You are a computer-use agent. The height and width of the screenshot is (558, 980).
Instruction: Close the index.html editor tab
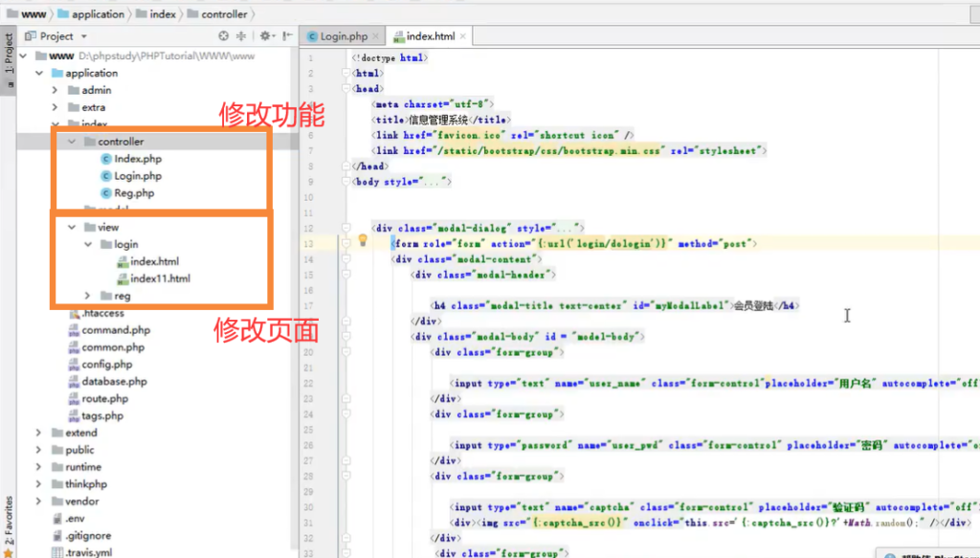click(463, 36)
